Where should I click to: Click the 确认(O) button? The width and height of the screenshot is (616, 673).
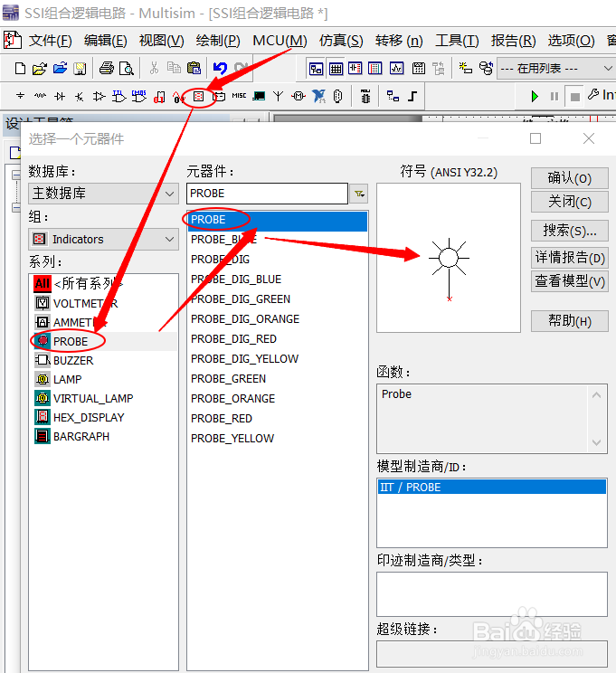pos(569,177)
